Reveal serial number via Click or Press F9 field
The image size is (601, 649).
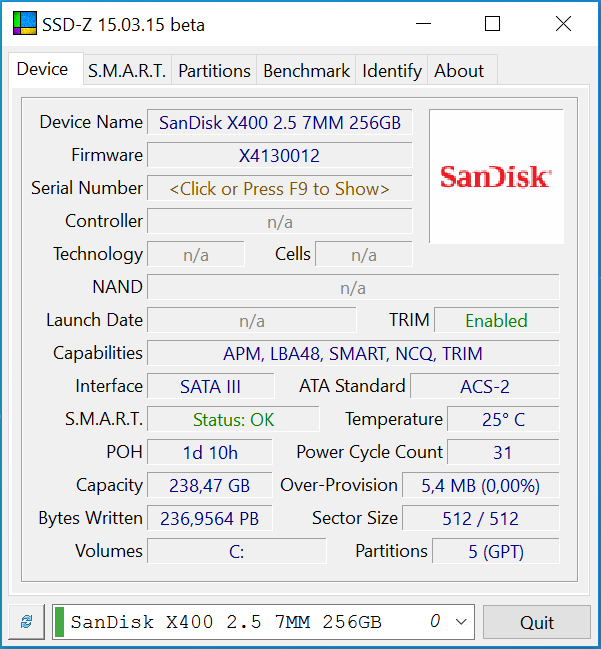280,188
